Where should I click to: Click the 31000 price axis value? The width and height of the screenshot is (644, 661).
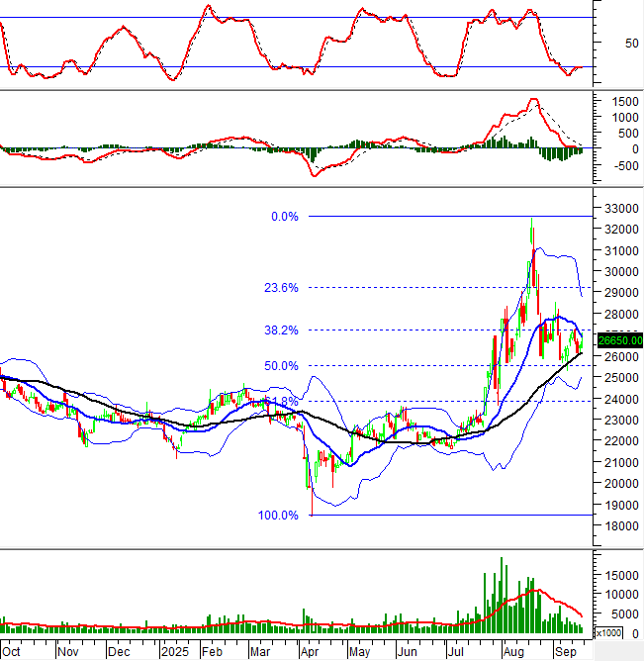pyautogui.click(x=621, y=250)
